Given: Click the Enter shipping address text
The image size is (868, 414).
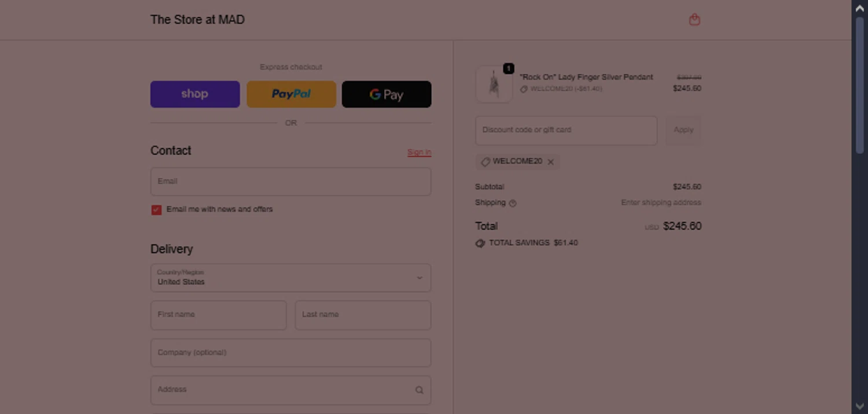Looking at the screenshot, I should [661, 202].
